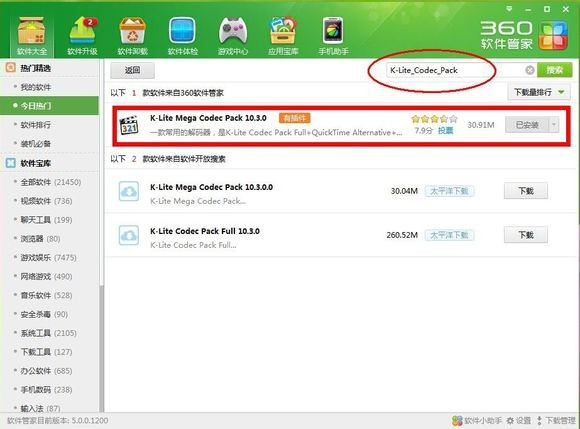Click the 投票 vote link
This screenshot has width=580, height=429.
tap(445, 131)
